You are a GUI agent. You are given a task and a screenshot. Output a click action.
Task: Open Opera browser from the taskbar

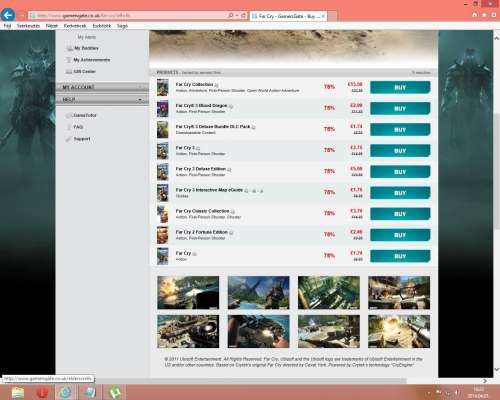42,392
